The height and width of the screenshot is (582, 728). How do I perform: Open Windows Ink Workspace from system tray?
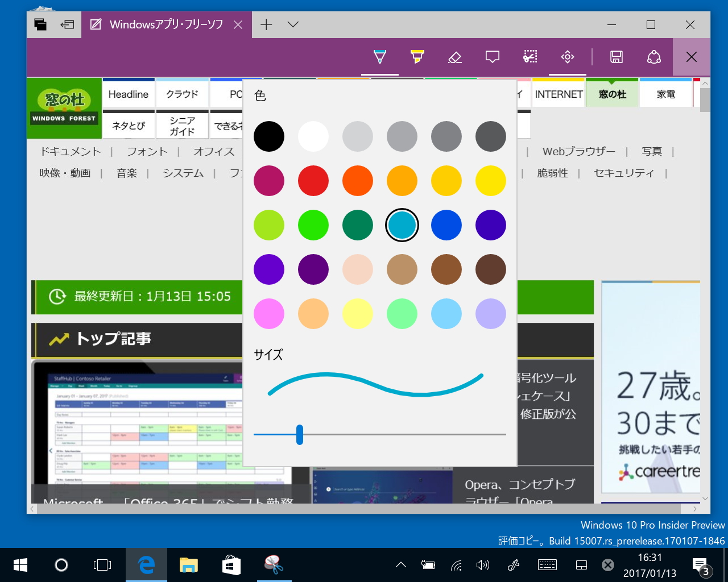click(513, 564)
